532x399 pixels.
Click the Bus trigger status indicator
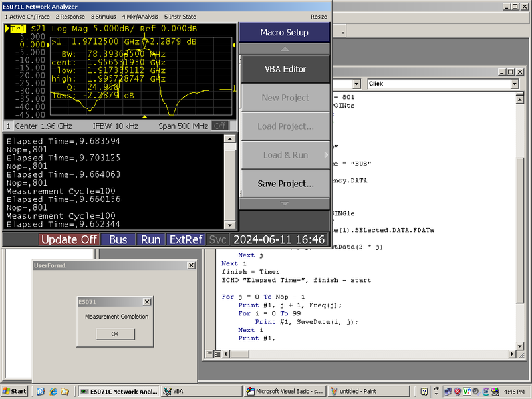pos(118,239)
